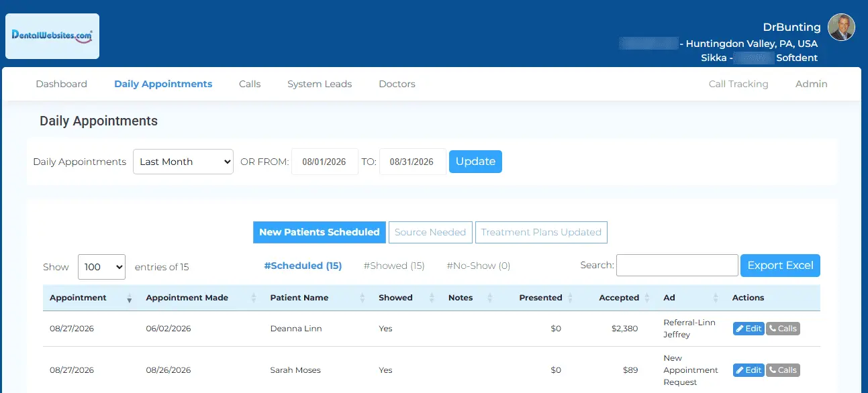Screen dimensions: 868x393
Task: Click the Search input field
Action: point(677,265)
